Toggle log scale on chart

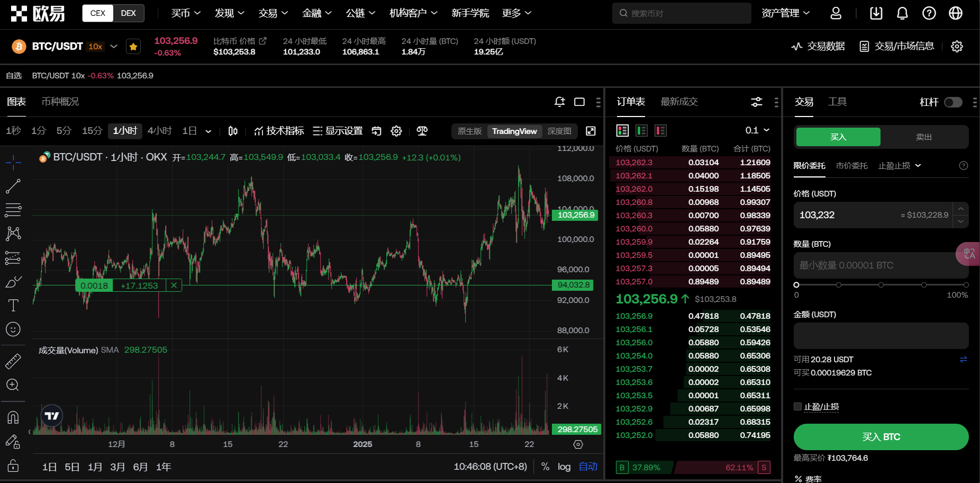564,467
